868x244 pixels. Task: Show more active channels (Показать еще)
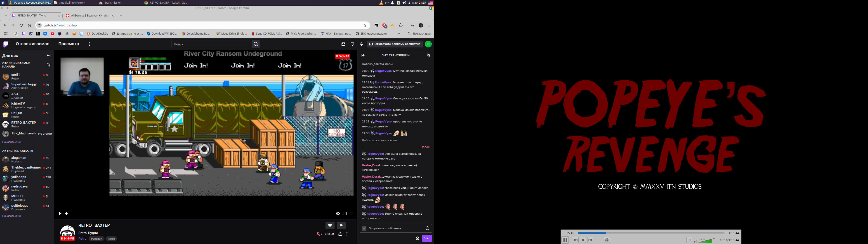pos(12,216)
